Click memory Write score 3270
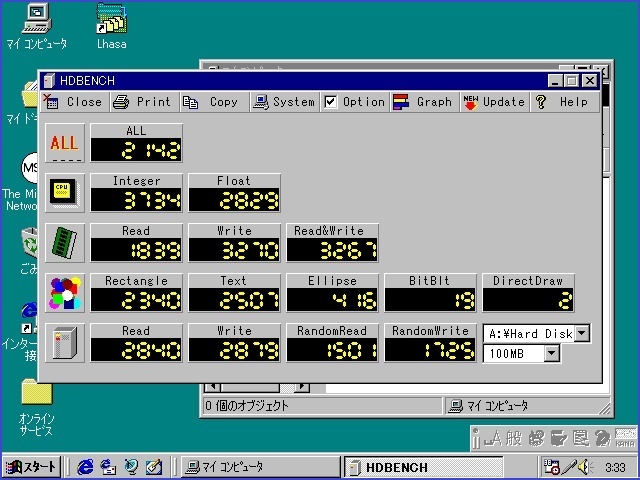 point(234,250)
